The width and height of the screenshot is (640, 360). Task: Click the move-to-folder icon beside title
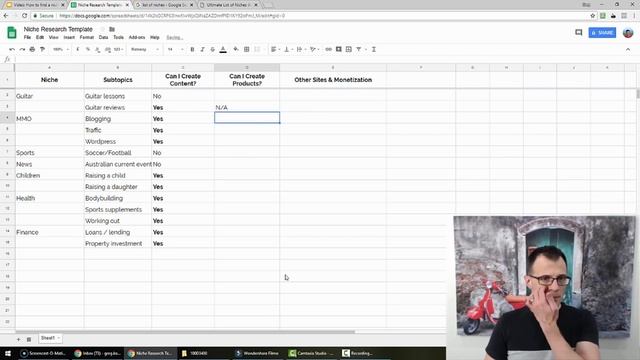pyautogui.click(x=112, y=29)
